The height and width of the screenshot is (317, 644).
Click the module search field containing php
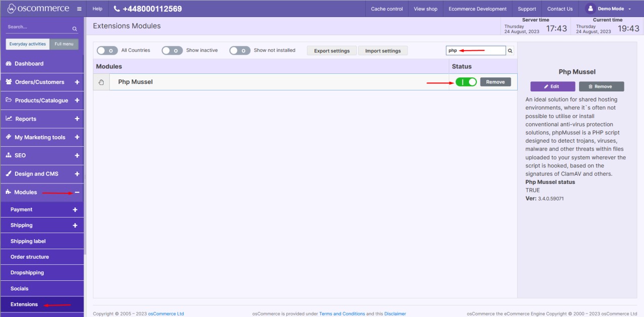click(x=476, y=51)
